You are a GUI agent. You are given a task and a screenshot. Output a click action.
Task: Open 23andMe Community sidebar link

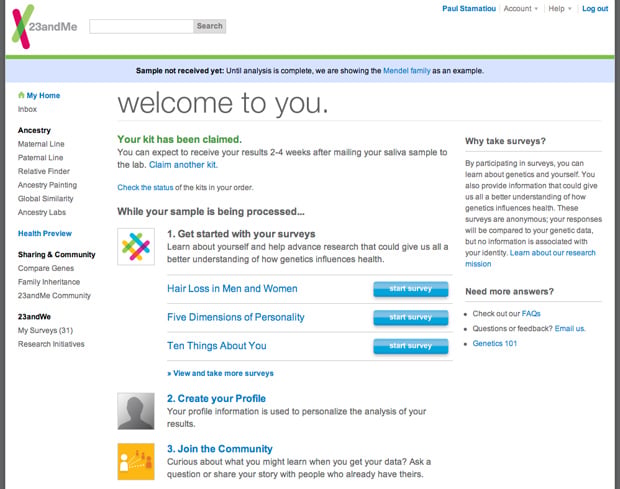54,296
